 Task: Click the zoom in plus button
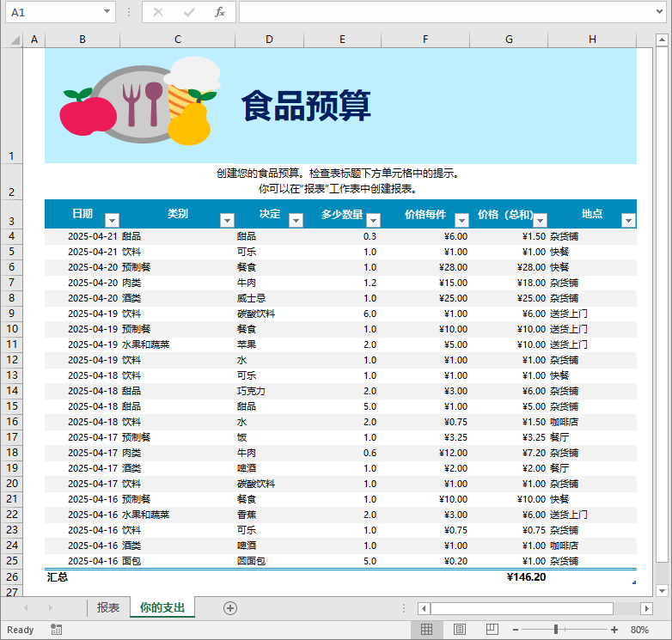(x=614, y=630)
